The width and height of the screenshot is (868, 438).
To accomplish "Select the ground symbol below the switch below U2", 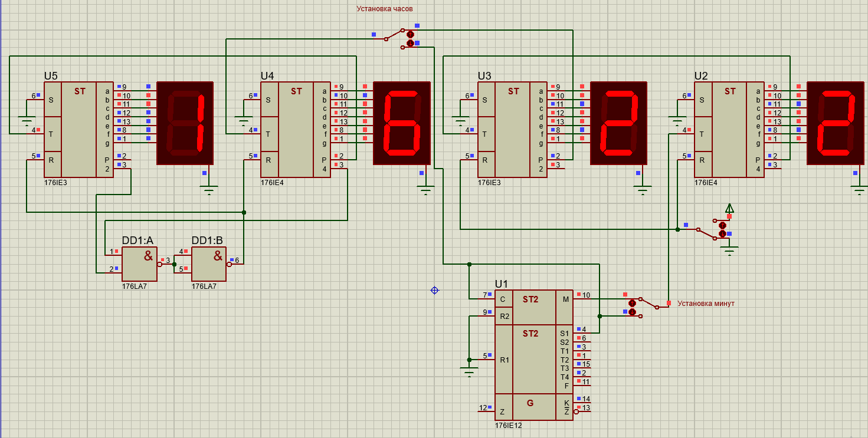I will pyautogui.click(x=730, y=252).
